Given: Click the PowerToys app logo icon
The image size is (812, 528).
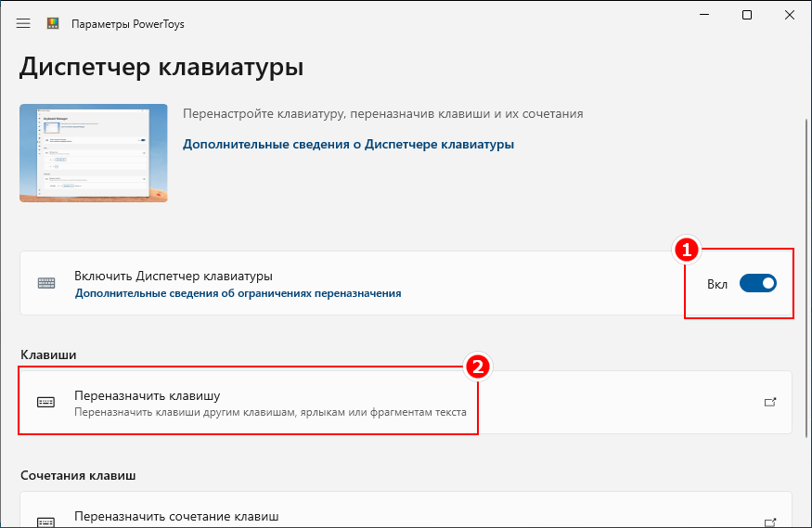Looking at the screenshot, I should (53, 23).
